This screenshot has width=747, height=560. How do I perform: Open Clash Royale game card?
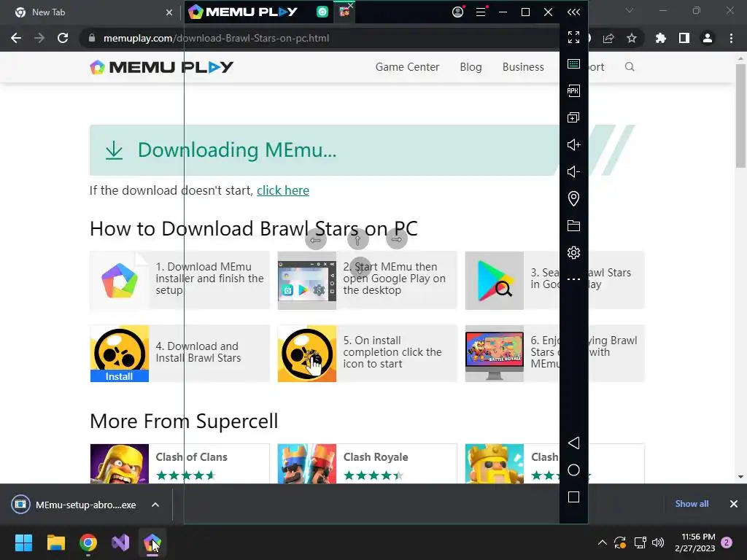click(368, 464)
